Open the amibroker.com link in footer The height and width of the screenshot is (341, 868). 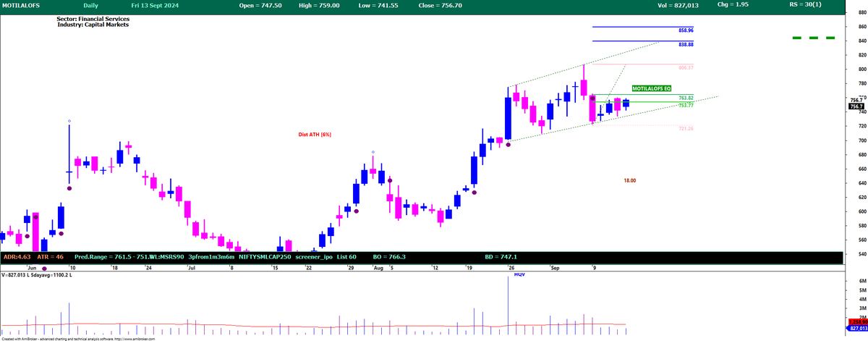pyautogui.click(x=135, y=338)
